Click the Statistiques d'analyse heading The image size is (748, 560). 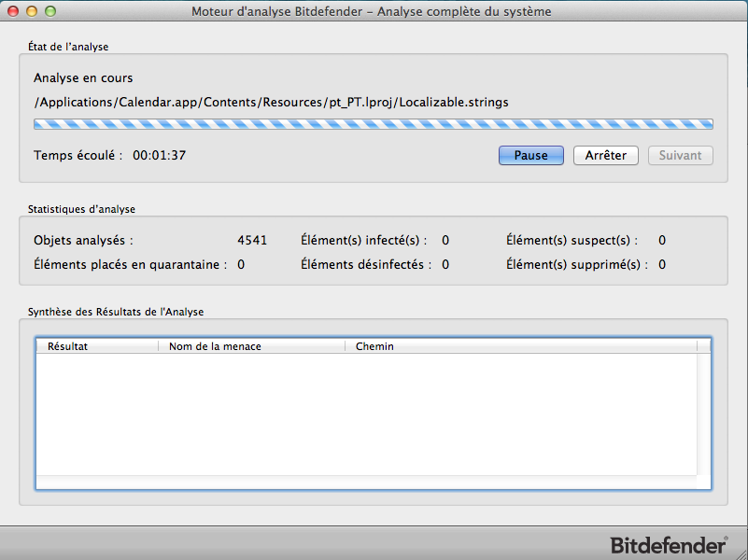coord(81,209)
